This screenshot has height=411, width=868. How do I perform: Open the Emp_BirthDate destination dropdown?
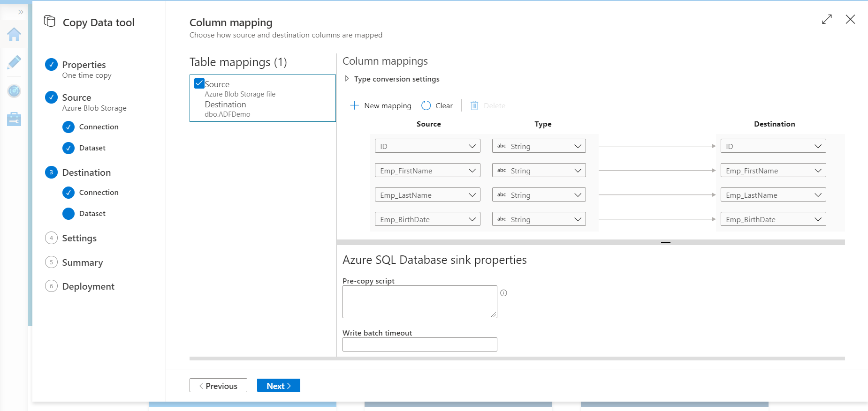click(773, 219)
